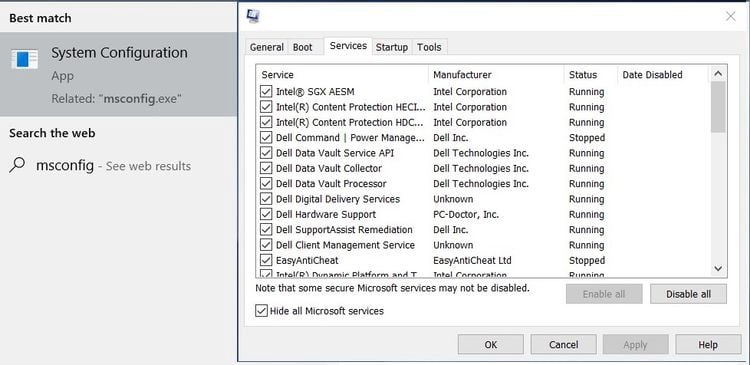This screenshot has height=365, width=750.
Task: Click the services list scrollbar thumb
Action: (x=718, y=107)
